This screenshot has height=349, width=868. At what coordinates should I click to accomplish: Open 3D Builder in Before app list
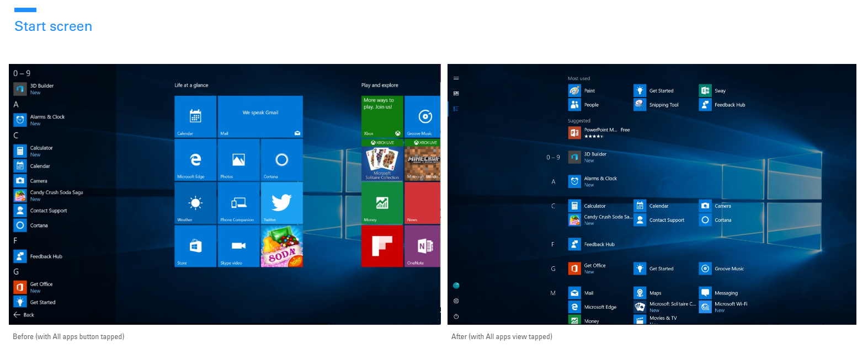(34, 89)
